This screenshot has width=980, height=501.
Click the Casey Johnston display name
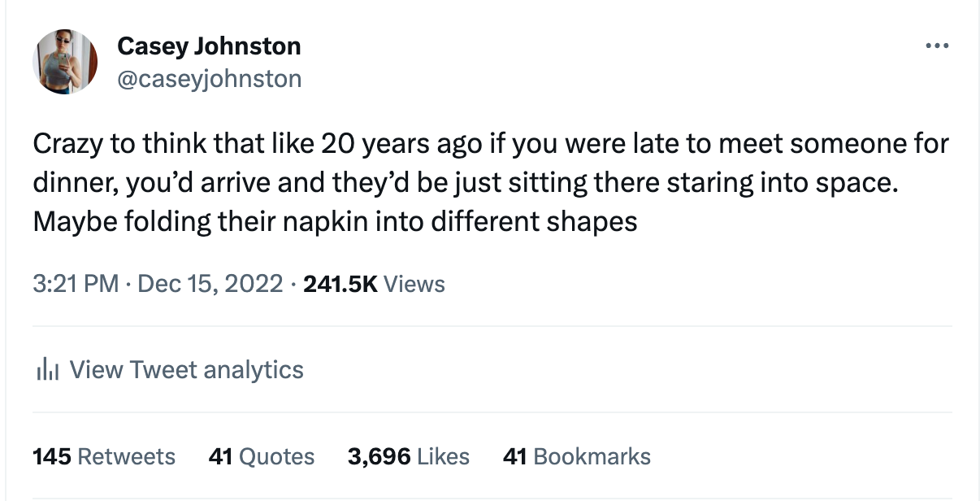point(209,46)
